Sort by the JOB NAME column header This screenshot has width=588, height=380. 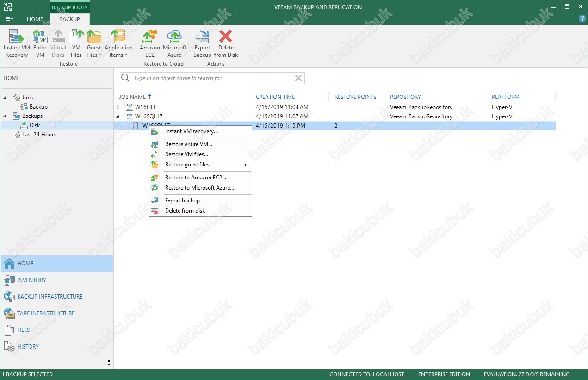coord(132,97)
